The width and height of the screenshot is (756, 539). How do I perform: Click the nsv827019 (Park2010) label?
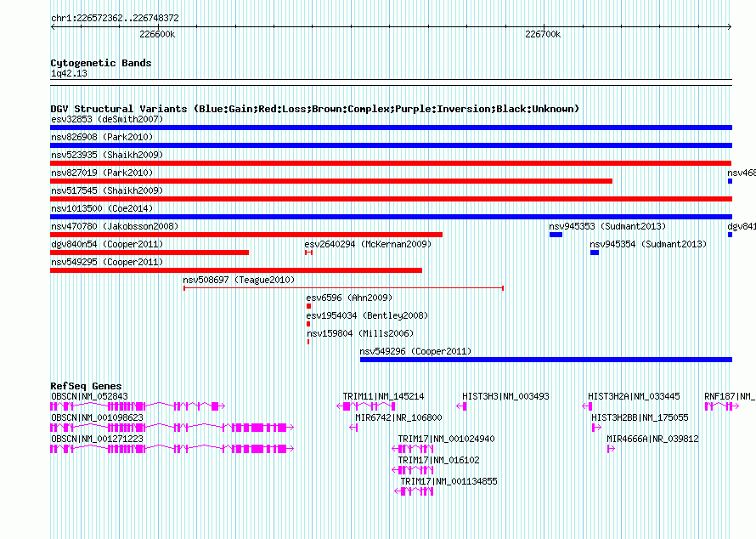102,173
